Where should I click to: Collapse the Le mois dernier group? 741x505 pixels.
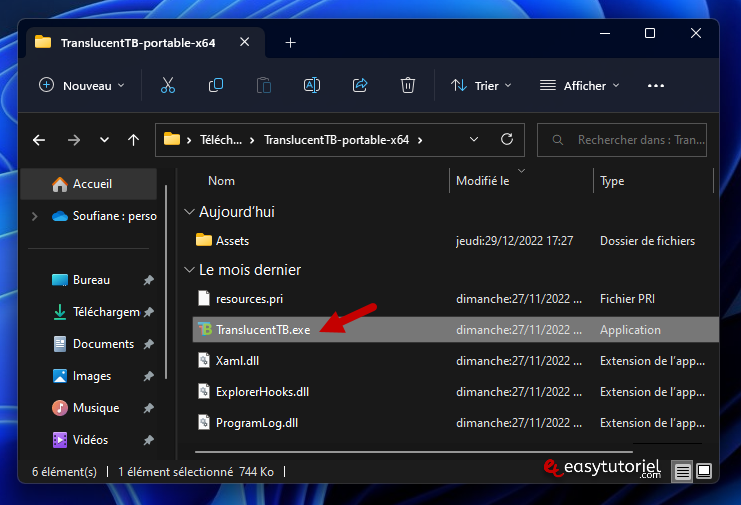pos(189,270)
